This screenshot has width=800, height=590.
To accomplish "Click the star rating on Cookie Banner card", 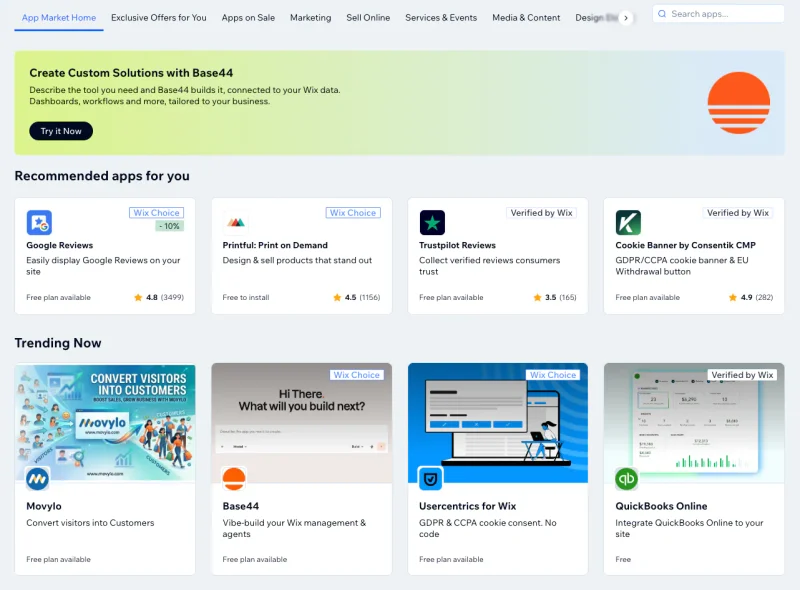I will [x=751, y=297].
